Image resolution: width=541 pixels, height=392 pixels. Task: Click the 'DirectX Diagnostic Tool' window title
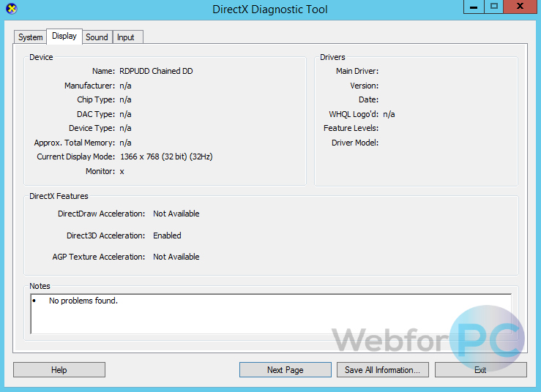click(270, 10)
